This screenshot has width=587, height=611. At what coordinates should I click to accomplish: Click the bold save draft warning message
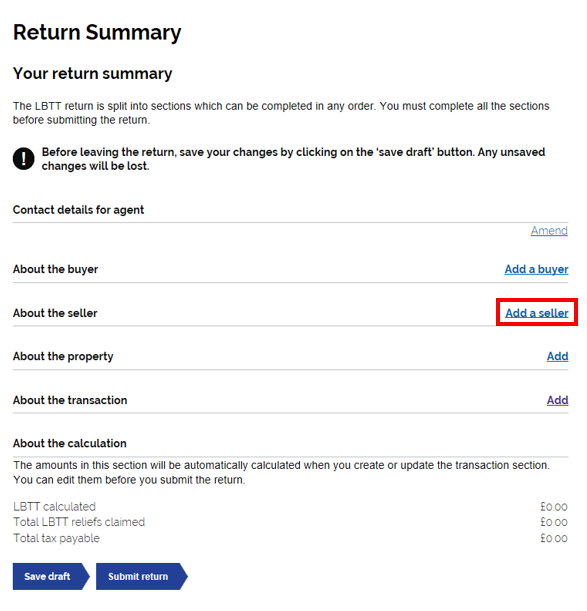[x=293, y=159]
